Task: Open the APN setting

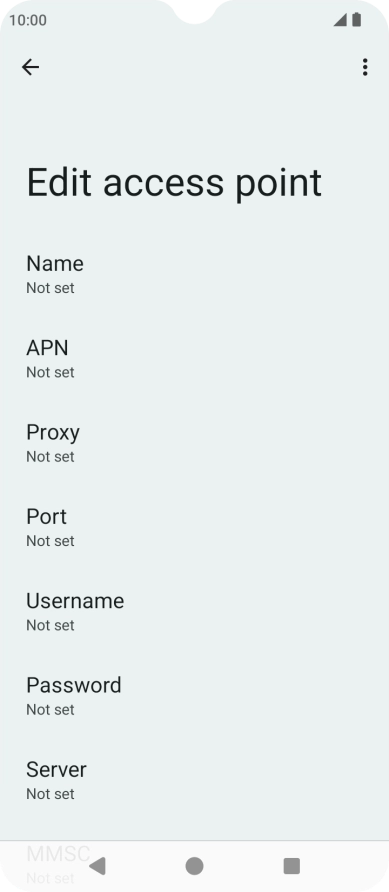Action: [194, 359]
